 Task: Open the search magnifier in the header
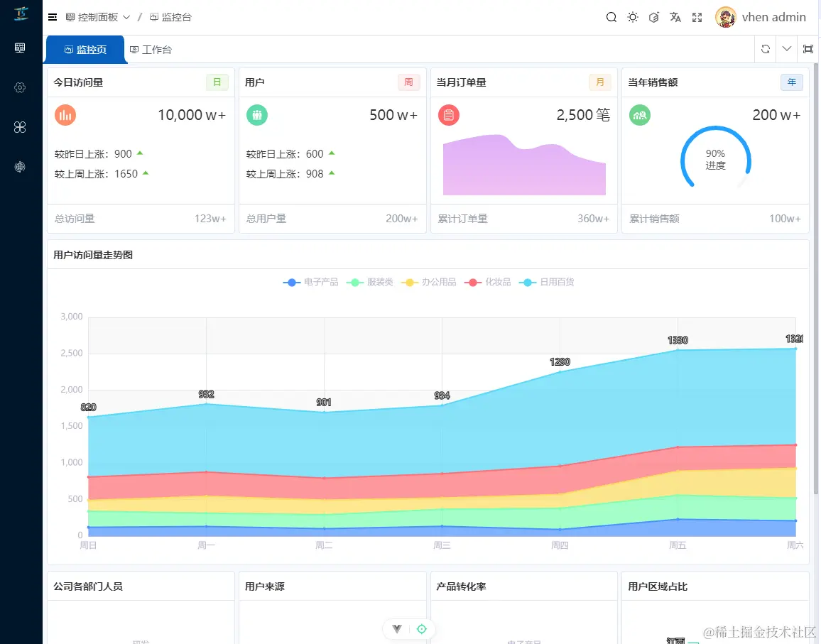pyautogui.click(x=611, y=17)
